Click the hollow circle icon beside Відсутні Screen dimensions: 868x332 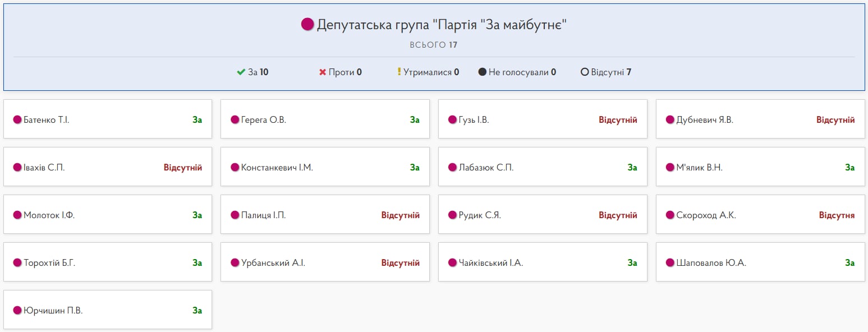point(585,72)
